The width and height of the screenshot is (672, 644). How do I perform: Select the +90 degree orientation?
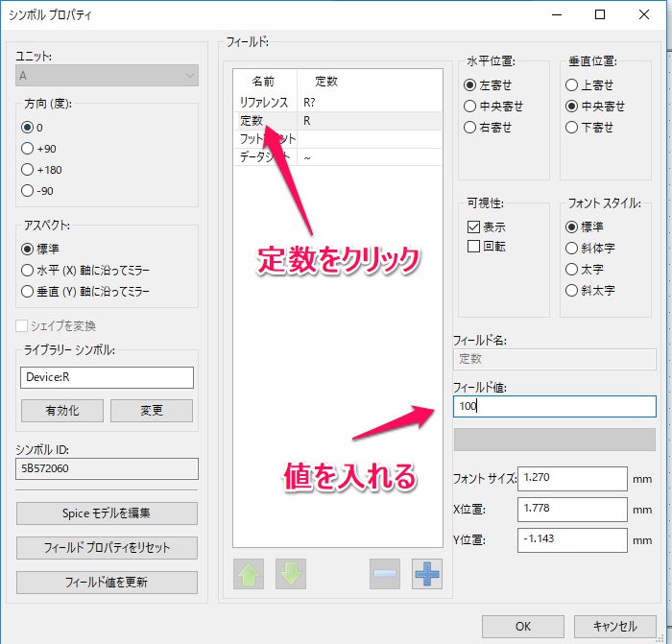click(27, 148)
